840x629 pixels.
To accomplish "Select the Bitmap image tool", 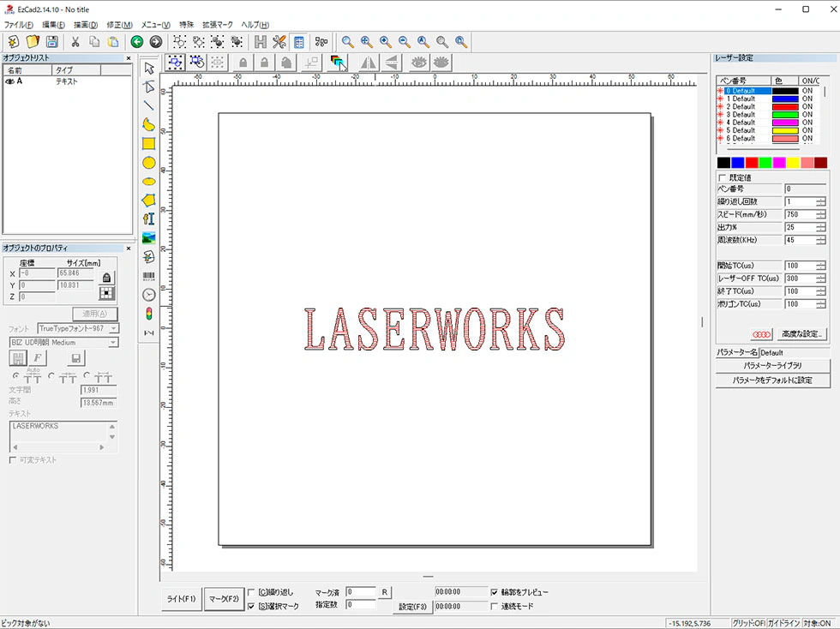I will pos(149,238).
